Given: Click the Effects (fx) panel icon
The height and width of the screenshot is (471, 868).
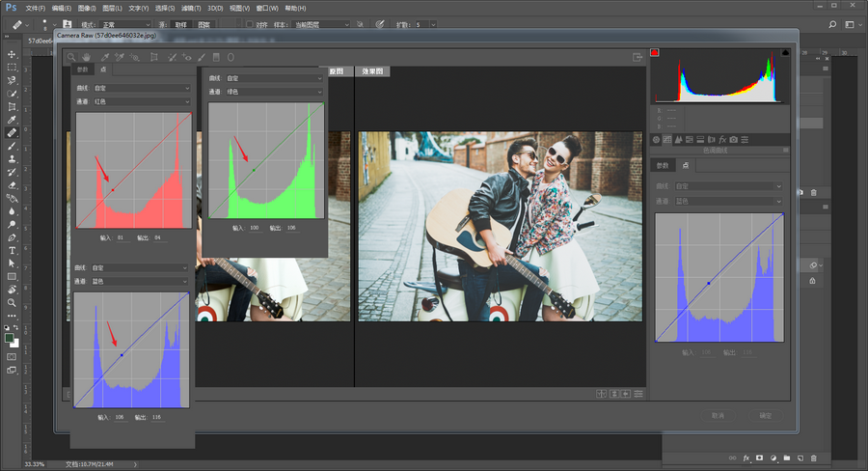Looking at the screenshot, I should pyautogui.click(x=723, y=140).
